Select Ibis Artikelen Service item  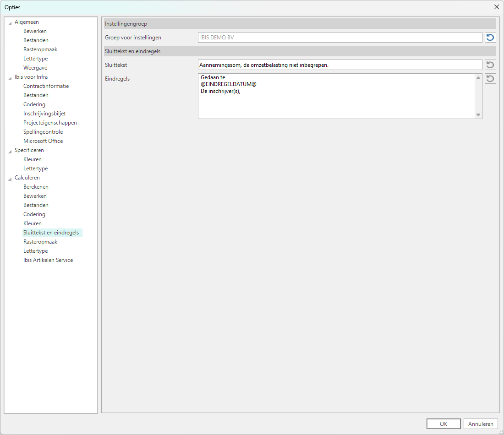pyautogui.click(x=48, y=260)
